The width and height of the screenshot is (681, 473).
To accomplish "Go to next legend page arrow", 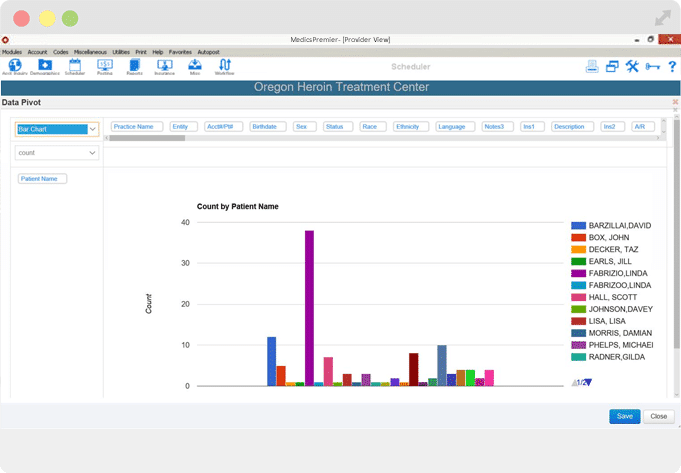I will click(x=588, y=382).
